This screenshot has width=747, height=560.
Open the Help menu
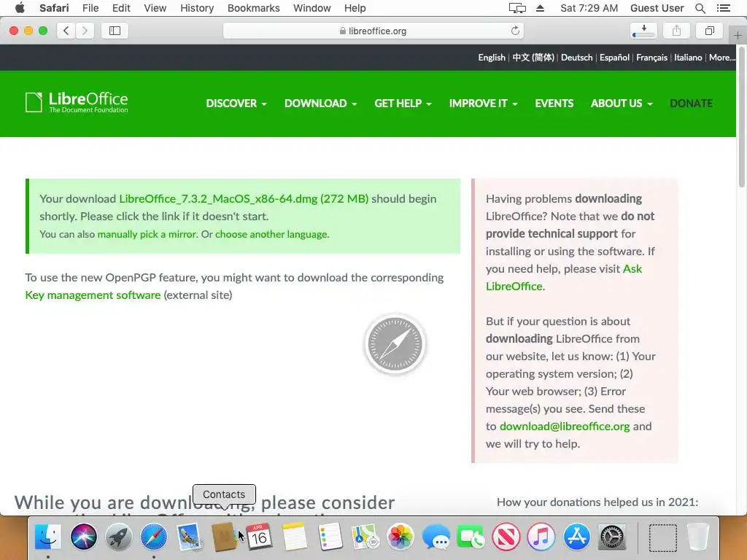point(355,8)
